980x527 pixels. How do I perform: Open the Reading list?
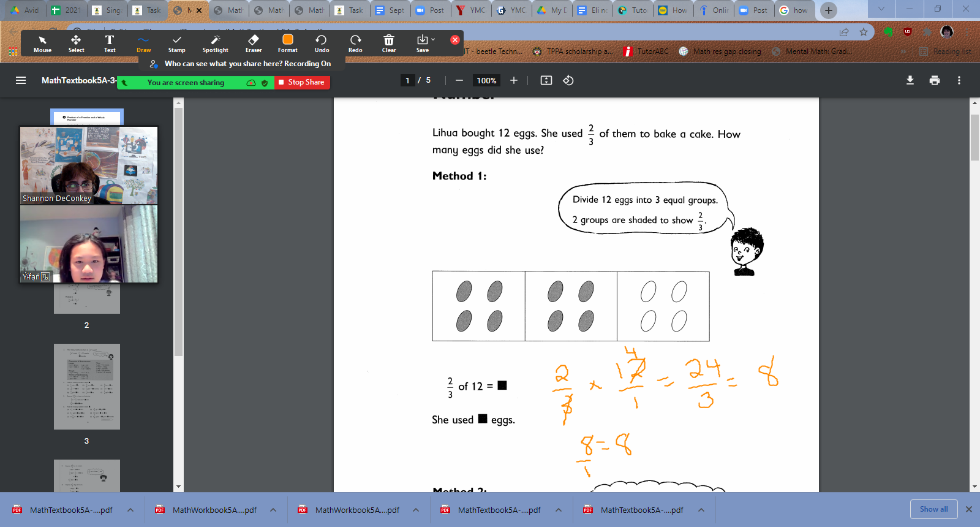946,51
